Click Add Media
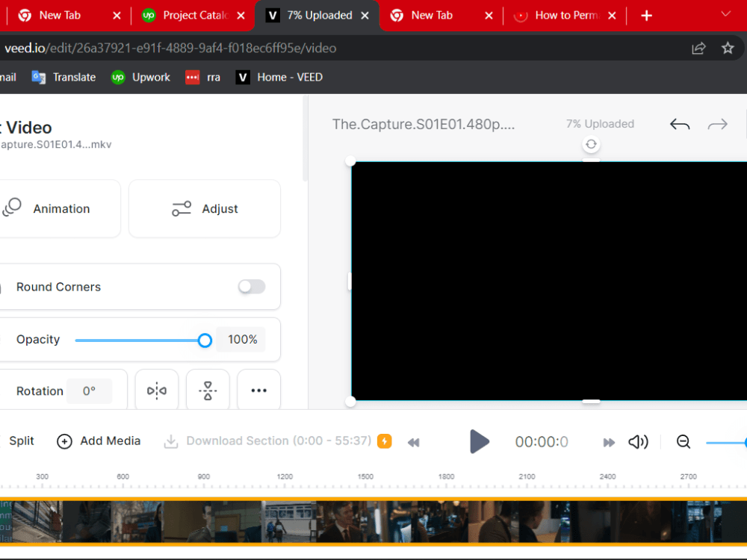747x560 pixels. pos(99,441)
